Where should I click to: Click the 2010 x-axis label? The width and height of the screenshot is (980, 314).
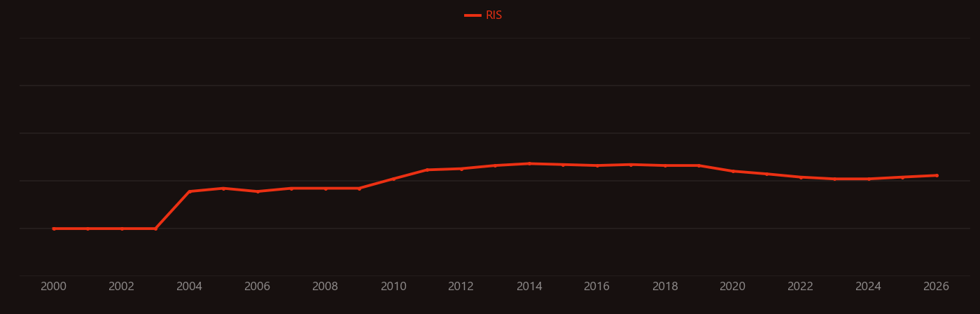point(393,287)
